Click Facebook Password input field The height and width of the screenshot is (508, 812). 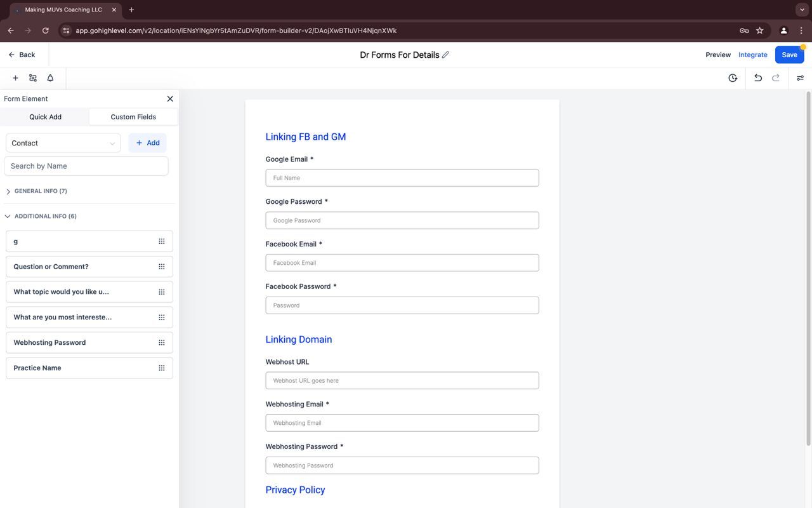click(x=402, y=305)
